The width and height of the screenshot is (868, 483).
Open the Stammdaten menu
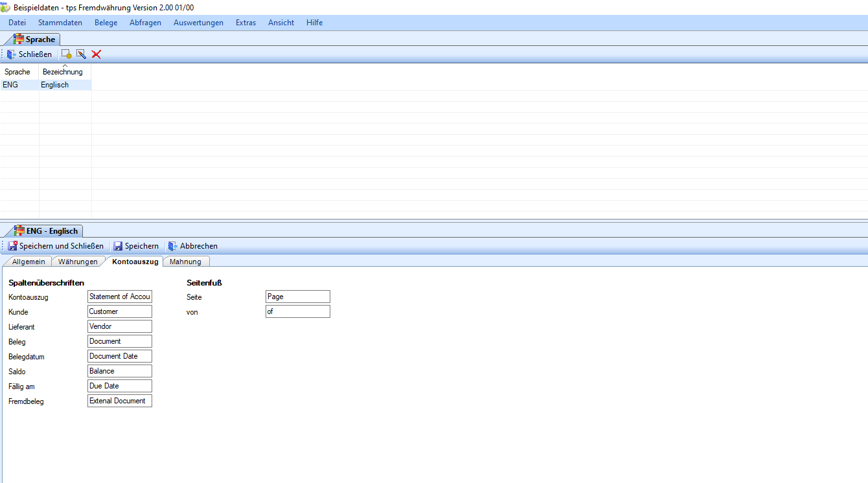(60, 23)
